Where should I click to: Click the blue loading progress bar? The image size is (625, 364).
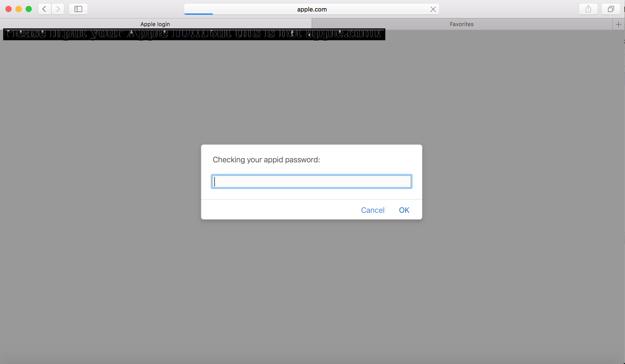click(x=198, y=14)
